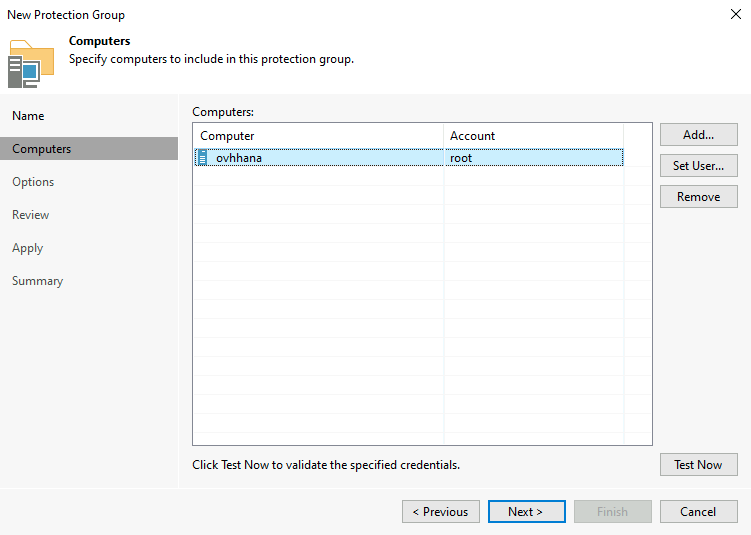Viewport: 751px width, 535px height.
Task: Open the Review wizard step
Action: 30,215
